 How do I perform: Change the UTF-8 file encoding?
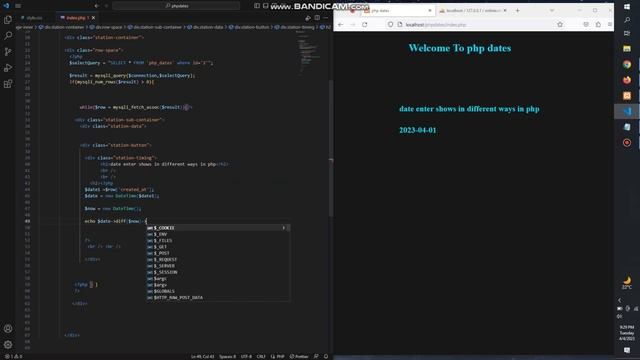(247, 356)
